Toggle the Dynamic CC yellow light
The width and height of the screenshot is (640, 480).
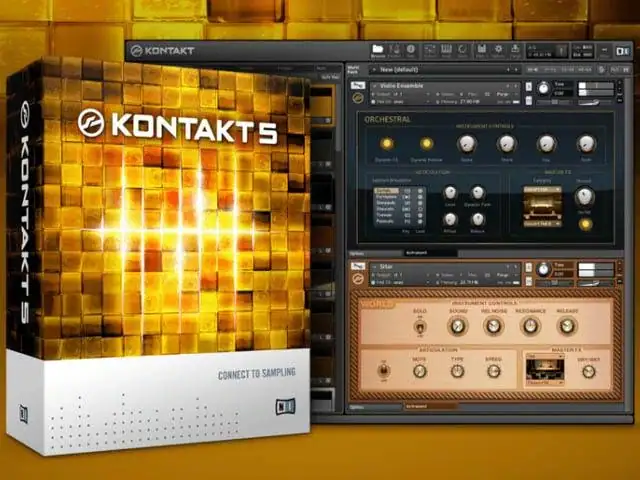(x=386, y=144)
